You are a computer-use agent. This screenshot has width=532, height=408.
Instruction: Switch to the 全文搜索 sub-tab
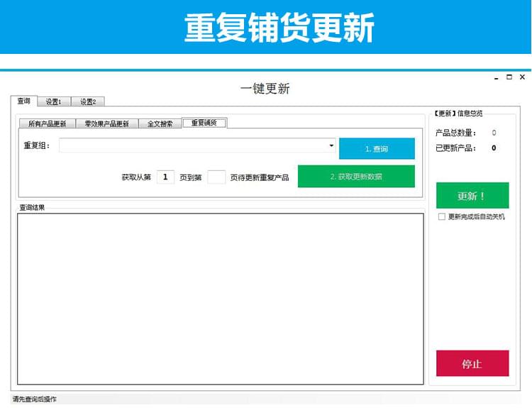(x=160, y=123)
